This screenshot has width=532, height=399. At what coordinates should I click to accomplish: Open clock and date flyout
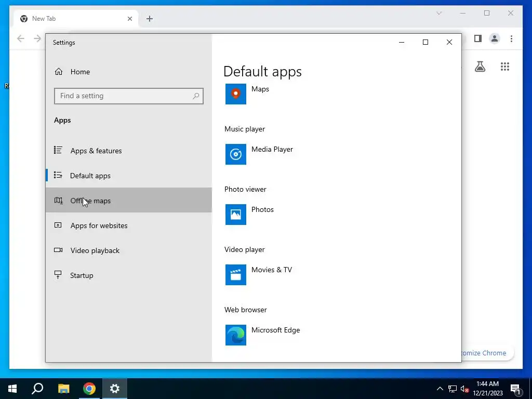click(488, 389)
